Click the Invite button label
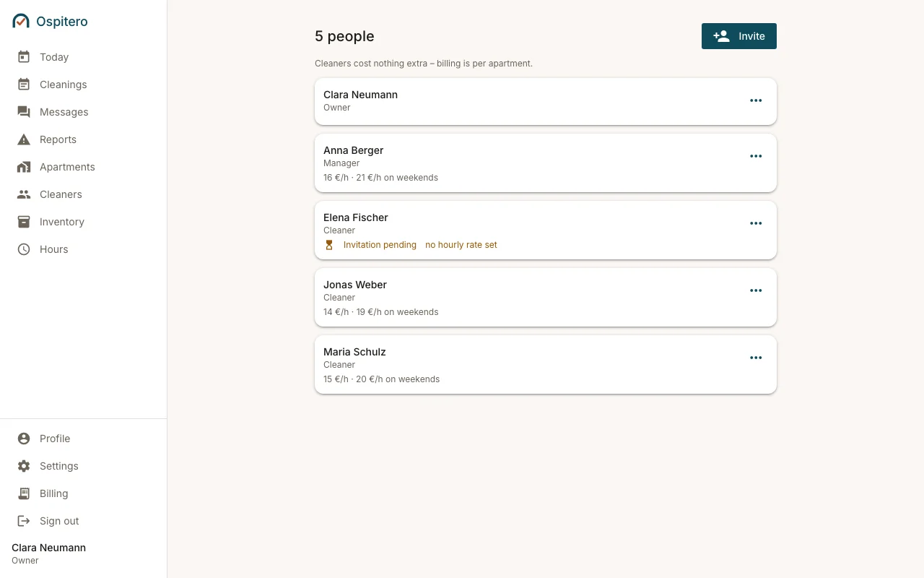924x578 pixels. 751,36
